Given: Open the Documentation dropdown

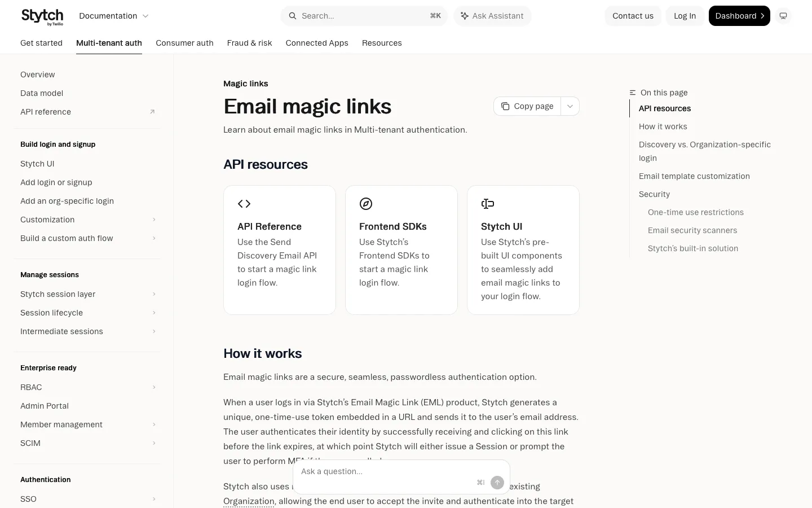Looking at the screenshot, I should (x=114, y=16).
